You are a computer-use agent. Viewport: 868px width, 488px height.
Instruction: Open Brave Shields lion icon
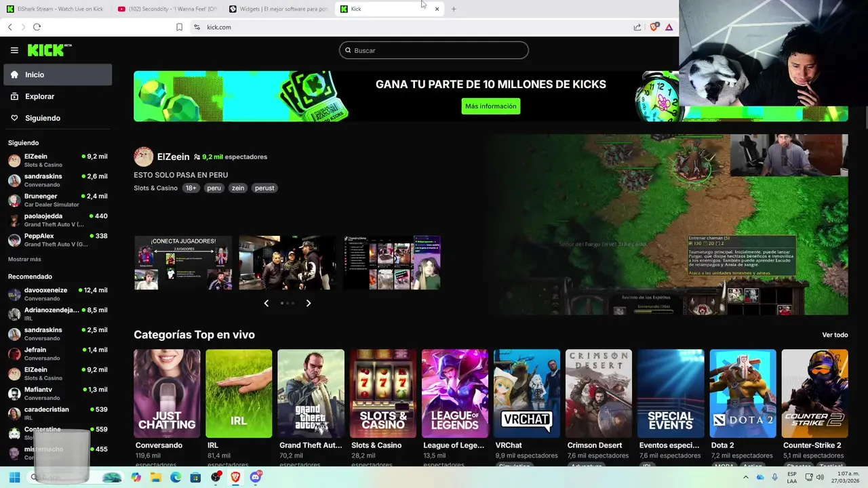pos(654,27)
